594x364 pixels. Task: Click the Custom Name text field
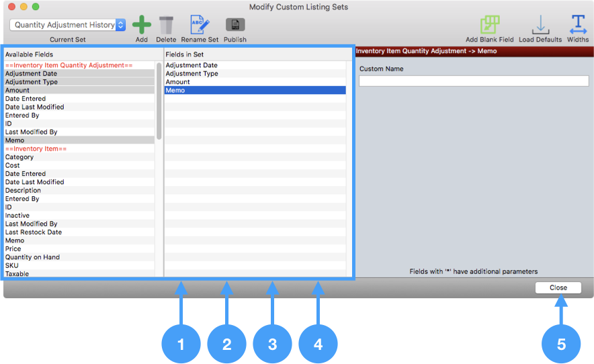click(474, 81)
